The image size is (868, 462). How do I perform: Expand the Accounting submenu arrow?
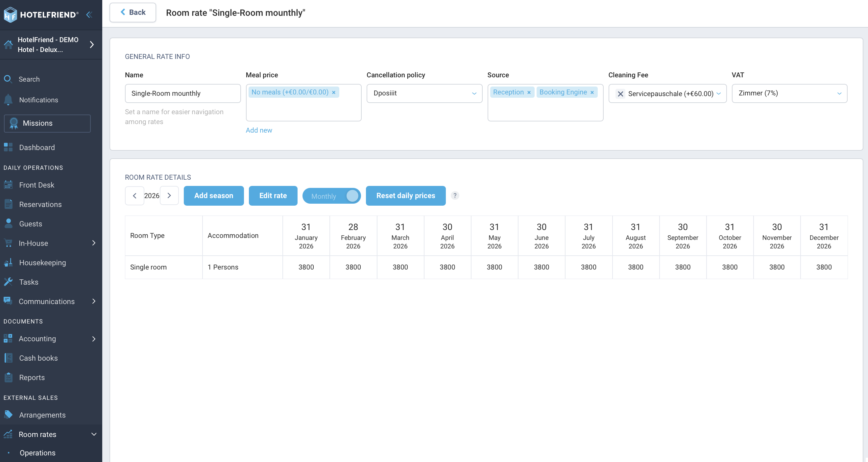[94, 339]
